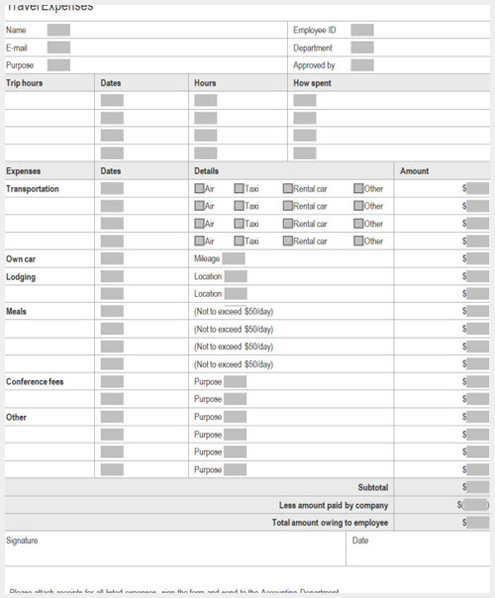
Task: Click the 'Own car' row label
Action: pos(21,259)
